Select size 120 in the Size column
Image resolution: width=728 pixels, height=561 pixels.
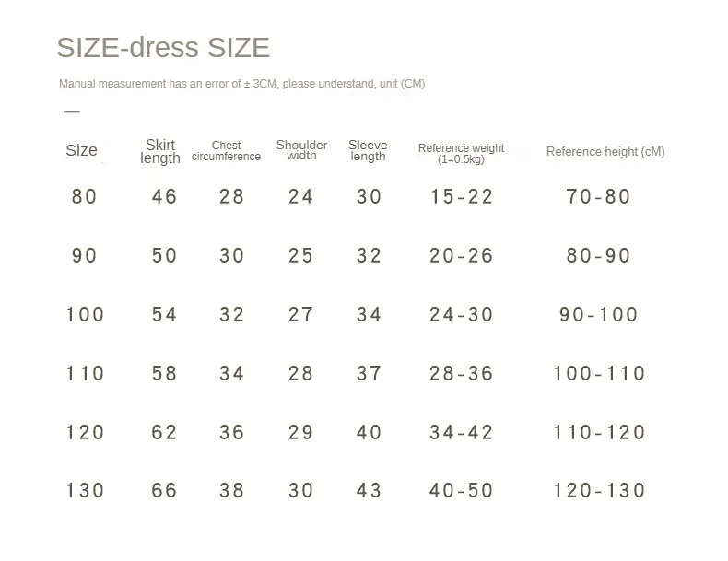pos(85,432)
